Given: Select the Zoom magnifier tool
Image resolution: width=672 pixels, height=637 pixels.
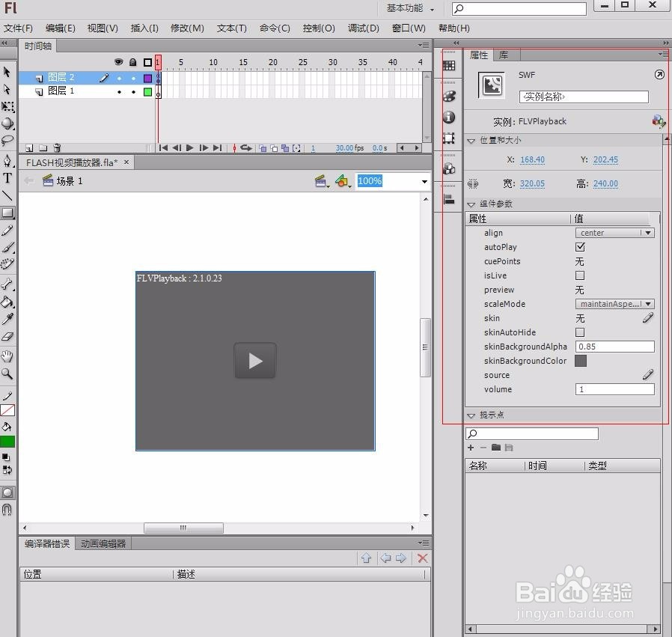Looking at the screenshot, I should pyautogui.click(x=7, y=374).
